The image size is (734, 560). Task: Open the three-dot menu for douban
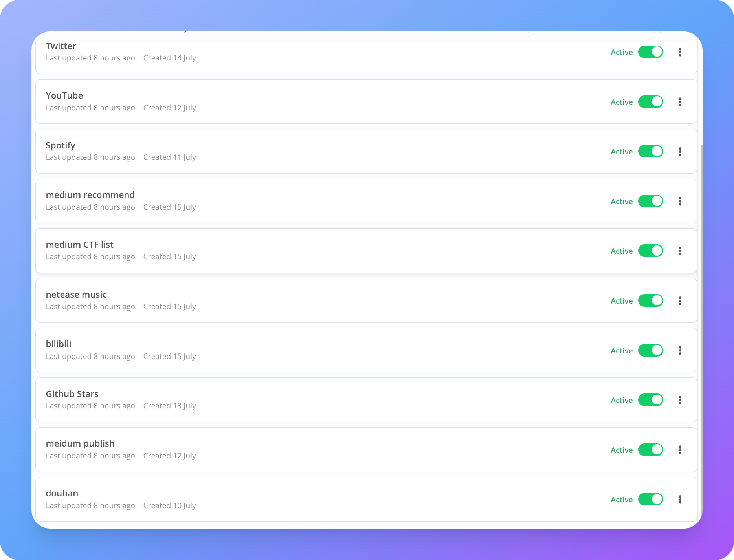click(x=680, y=500)
